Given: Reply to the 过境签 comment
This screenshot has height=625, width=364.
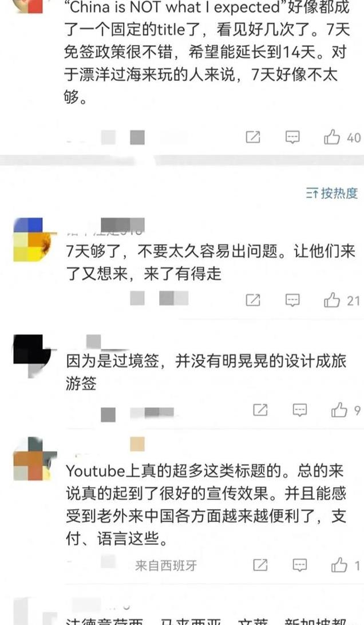Looking at the screenshot, I should 300,410.
